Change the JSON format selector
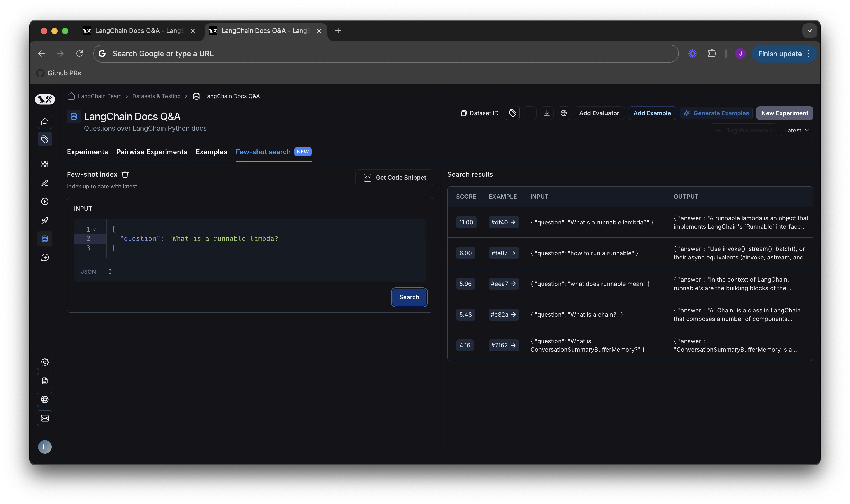 pyautogui.click(x=96, y=272)
